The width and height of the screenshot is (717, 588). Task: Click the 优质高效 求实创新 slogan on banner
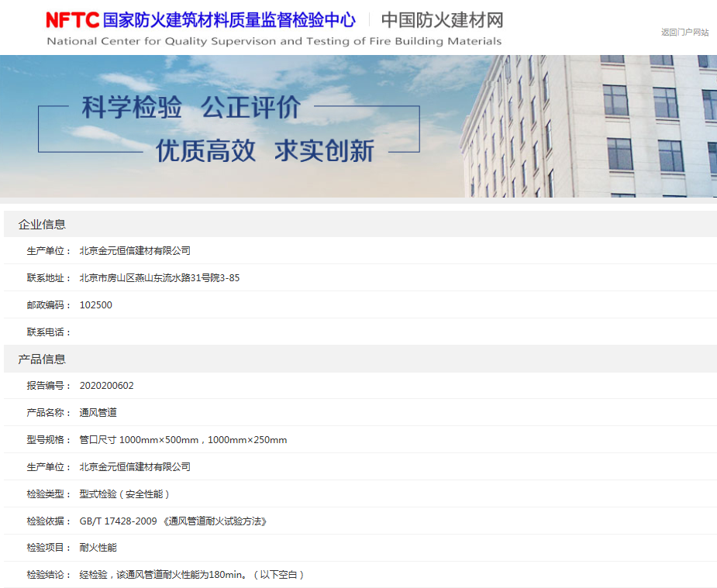tap(264, 150)
